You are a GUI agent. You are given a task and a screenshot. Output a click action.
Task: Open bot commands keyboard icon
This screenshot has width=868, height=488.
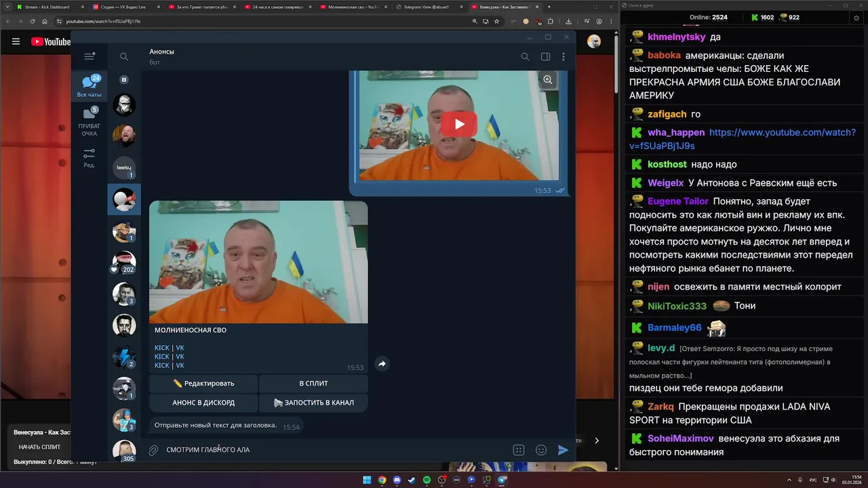(519, 450)
